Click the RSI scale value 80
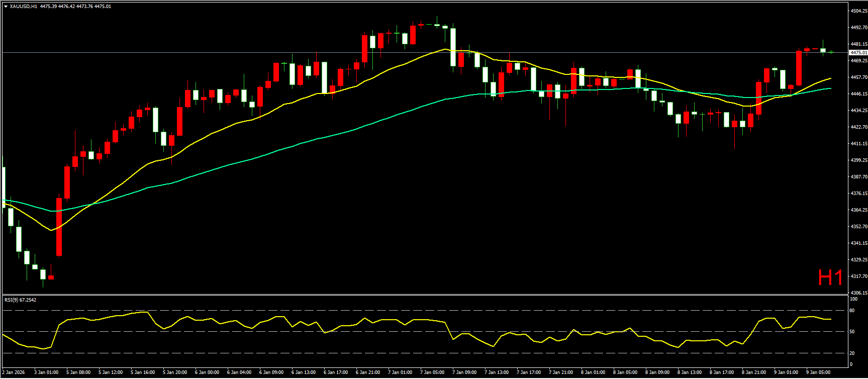The width and height of the screenshot is (868, 379). click(x=852, y=311)
